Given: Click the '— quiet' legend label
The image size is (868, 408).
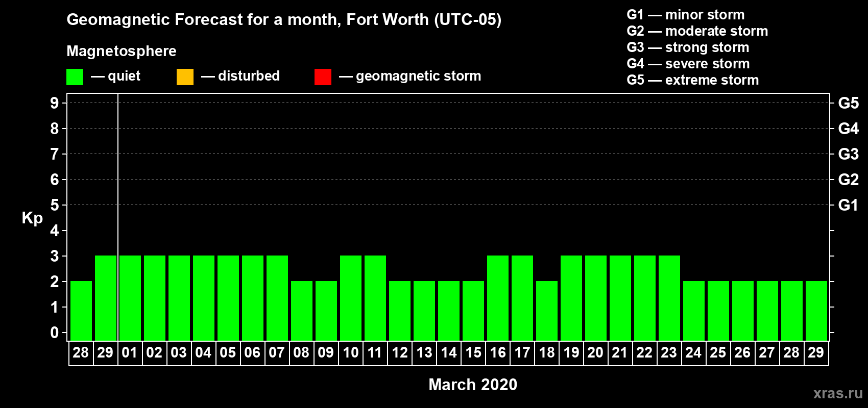Looking at the screenshot, I should [x=115, y=76].
